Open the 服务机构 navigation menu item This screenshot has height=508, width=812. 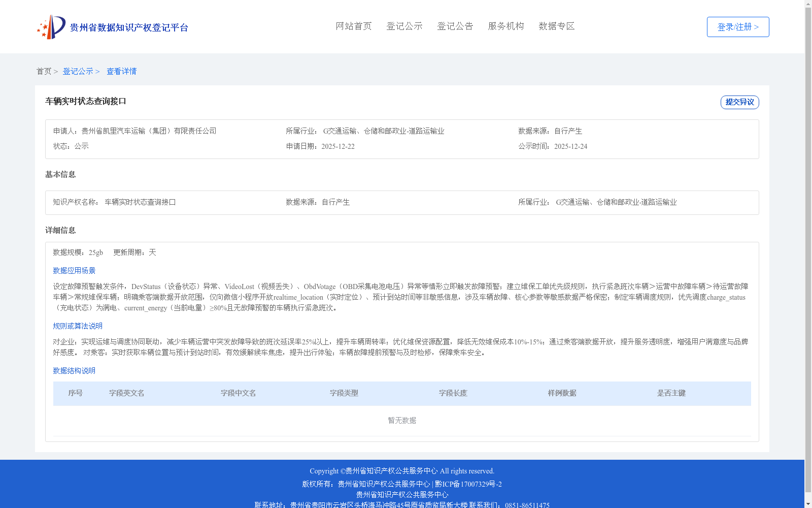click(506, 26)
